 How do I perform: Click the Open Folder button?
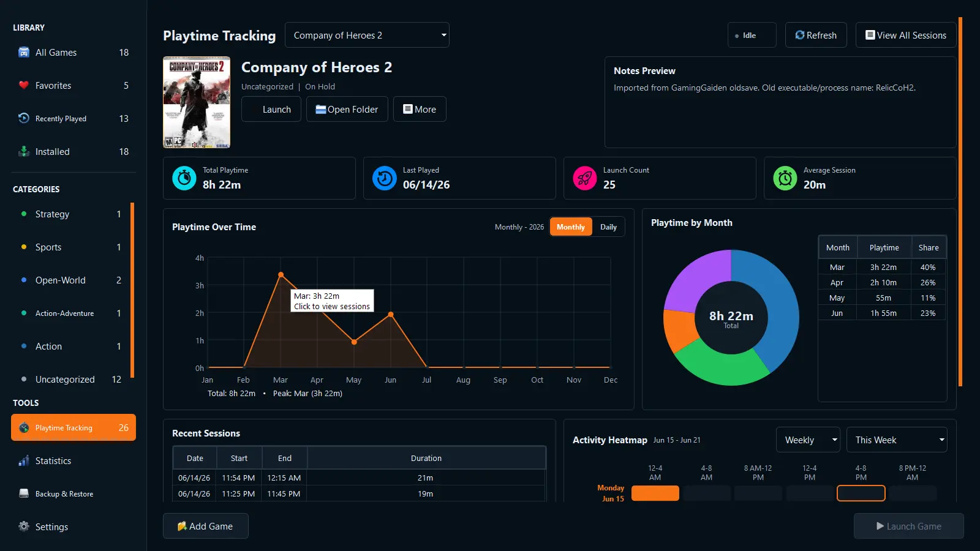coord(347,109)
